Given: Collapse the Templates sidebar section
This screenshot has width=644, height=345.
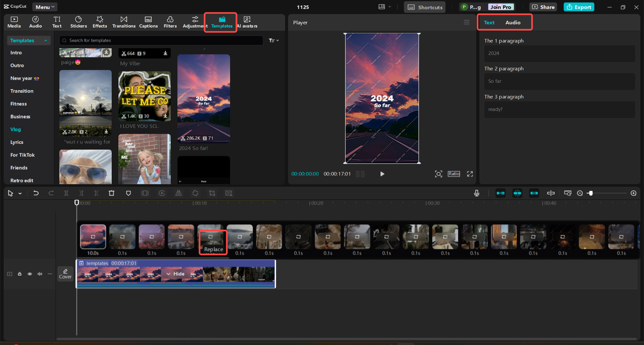Looking at the screenshot, I should coord(46,41).
